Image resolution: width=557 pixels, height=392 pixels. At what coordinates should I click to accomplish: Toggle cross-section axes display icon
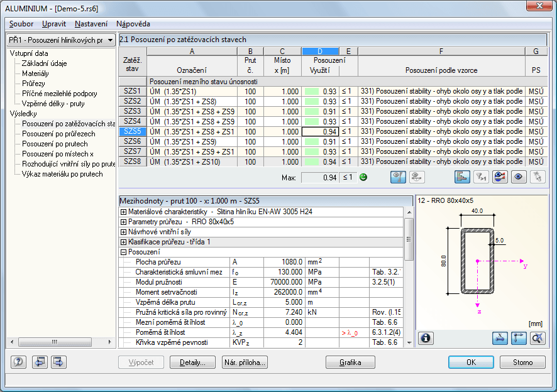(x=519, y=338)
